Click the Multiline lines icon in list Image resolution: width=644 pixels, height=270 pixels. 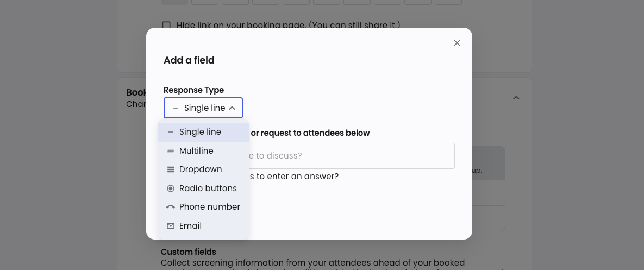pos(171,151)
